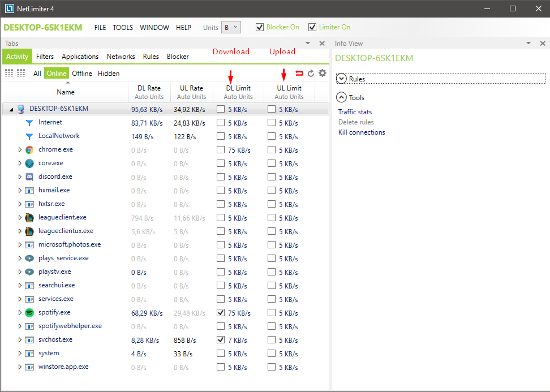Close the Tabs panel
The width and height of the screenshot is (550, 392).
[322, 44]
